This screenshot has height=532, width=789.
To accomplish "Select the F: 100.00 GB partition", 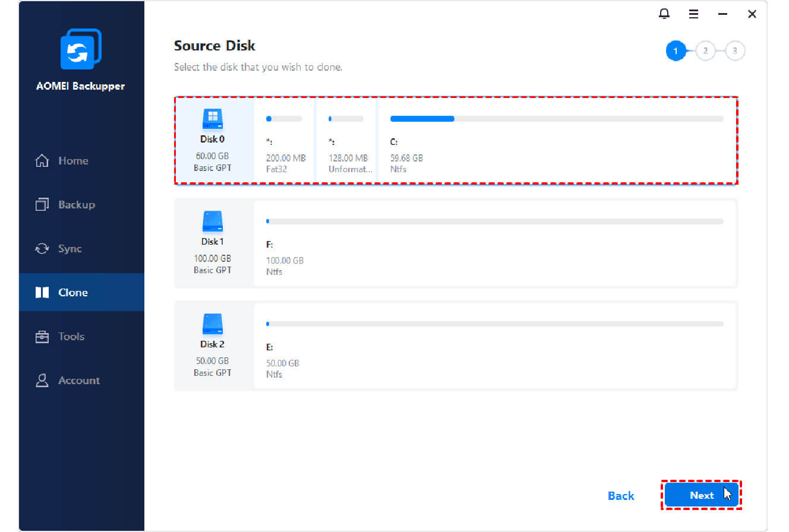I will [x=495, y=245].
